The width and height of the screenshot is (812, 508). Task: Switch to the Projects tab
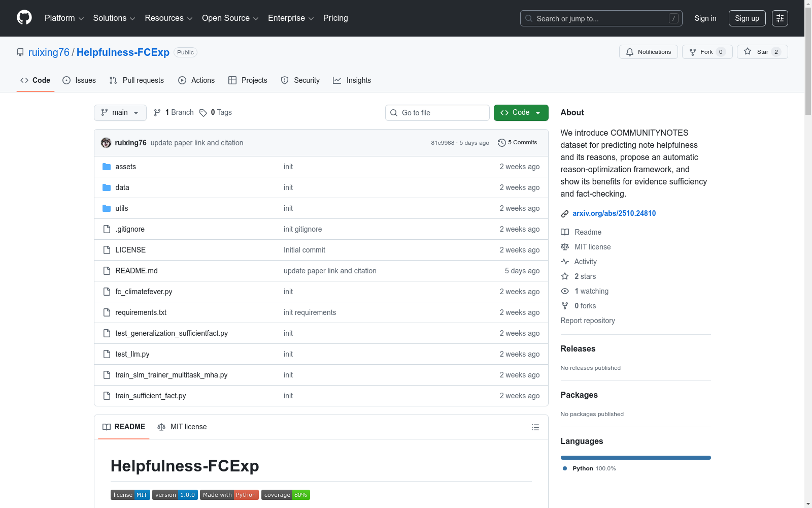pyautogui.click(x=248, y=80)
